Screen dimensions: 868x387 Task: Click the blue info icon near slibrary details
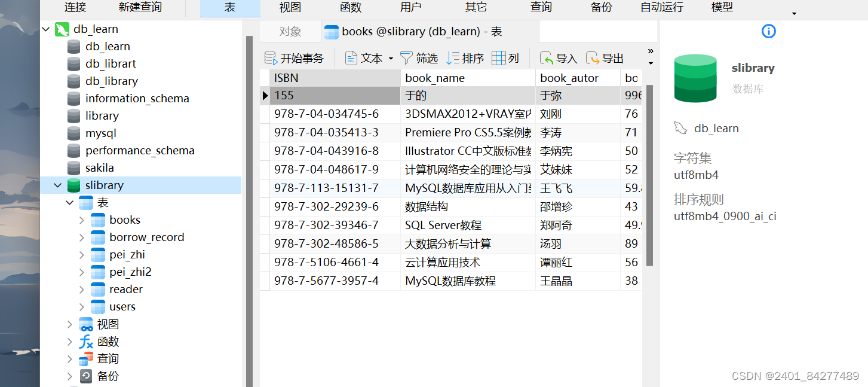click(x=768, y=31)
